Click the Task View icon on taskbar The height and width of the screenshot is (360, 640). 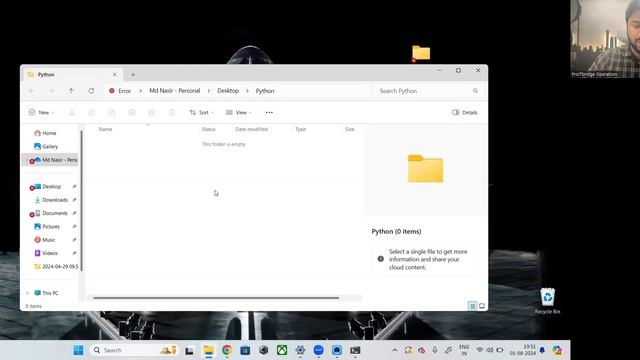pyautogui.click(x=189, y=350)
